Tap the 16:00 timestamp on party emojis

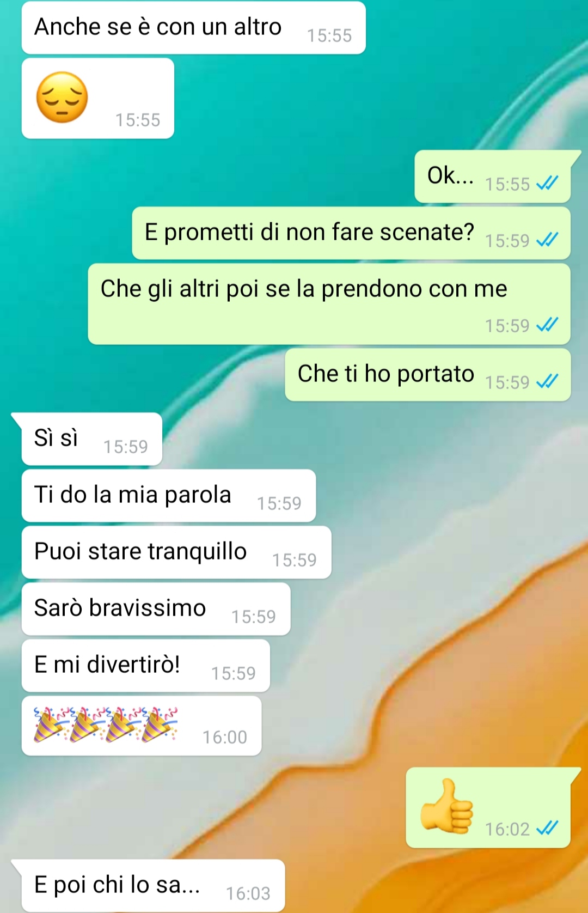pos(225,737)
